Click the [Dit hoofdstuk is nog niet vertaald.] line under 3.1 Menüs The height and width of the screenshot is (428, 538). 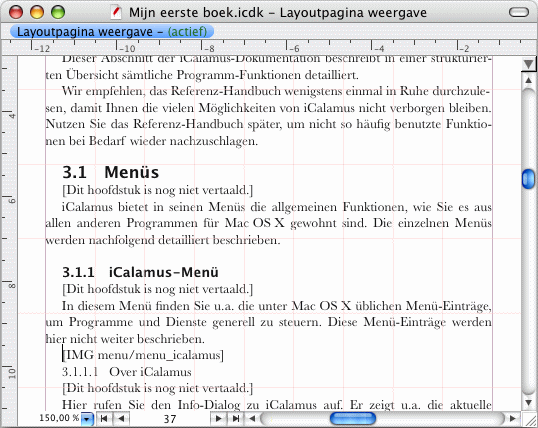click(x=157, y=190)
